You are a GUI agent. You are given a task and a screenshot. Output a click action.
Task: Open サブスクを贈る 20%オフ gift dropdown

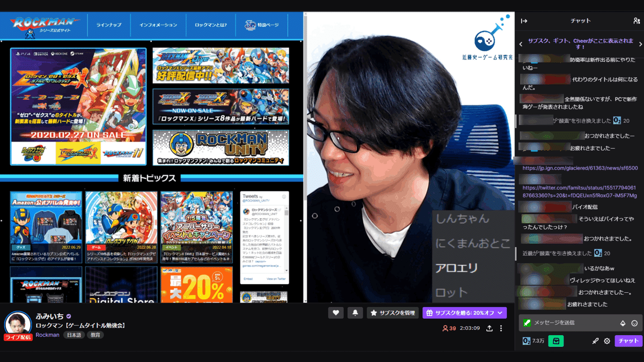pos(464,313)
